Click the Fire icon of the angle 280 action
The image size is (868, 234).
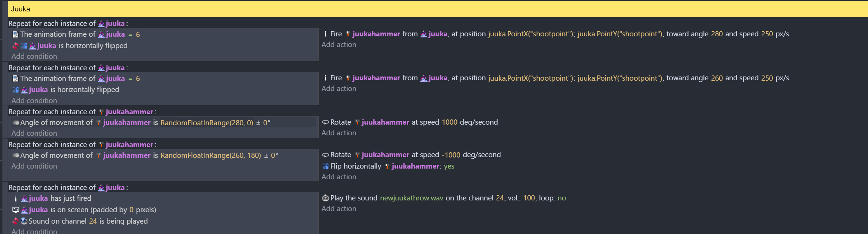click(x=325, y=34)
